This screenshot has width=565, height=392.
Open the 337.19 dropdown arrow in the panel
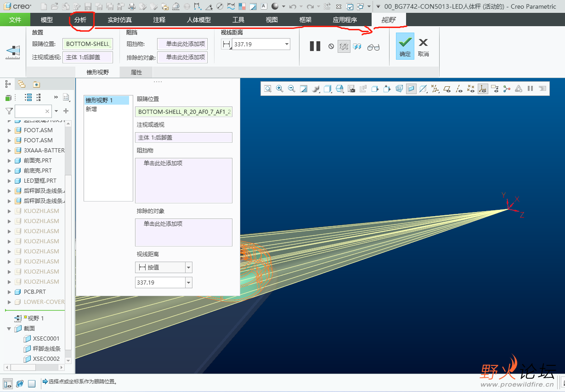click(x=188, y=282)
